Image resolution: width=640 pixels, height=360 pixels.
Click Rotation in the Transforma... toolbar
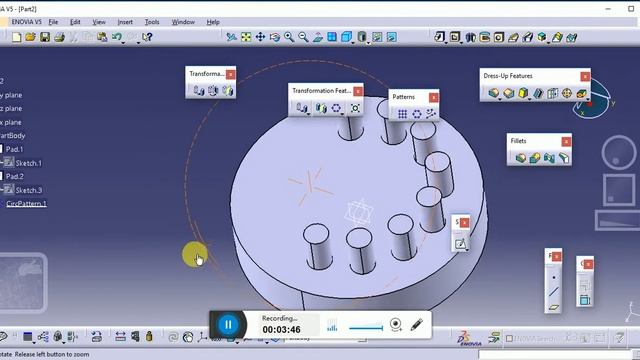213,90
